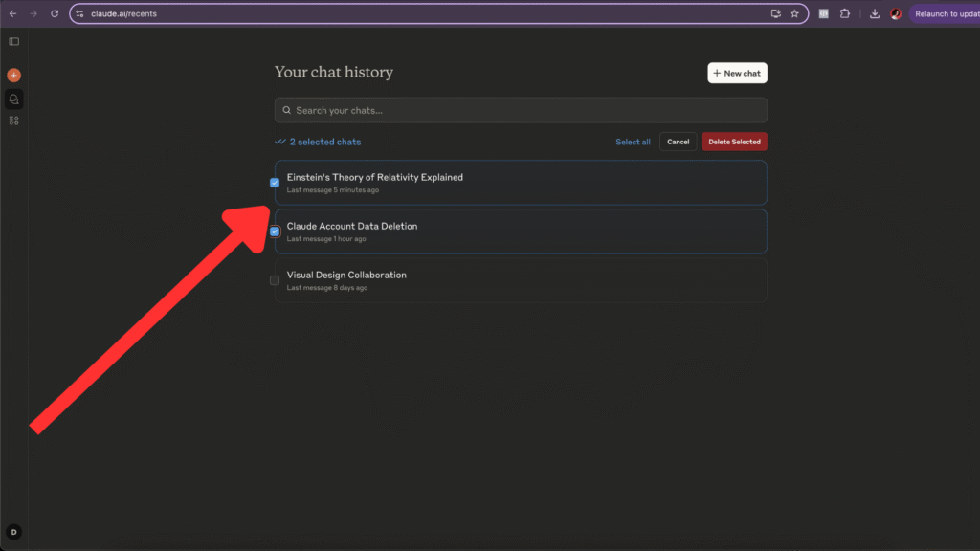Open the browser downloads icon

(875, 13)
